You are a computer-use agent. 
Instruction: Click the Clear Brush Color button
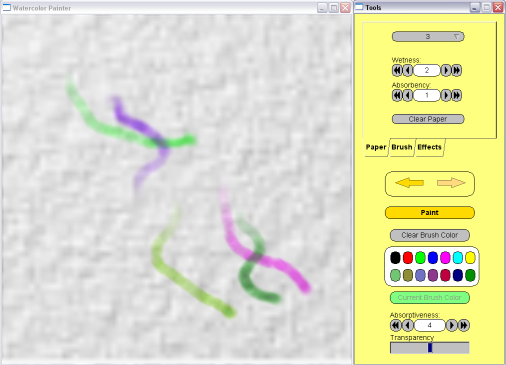(x=430, y=235)
